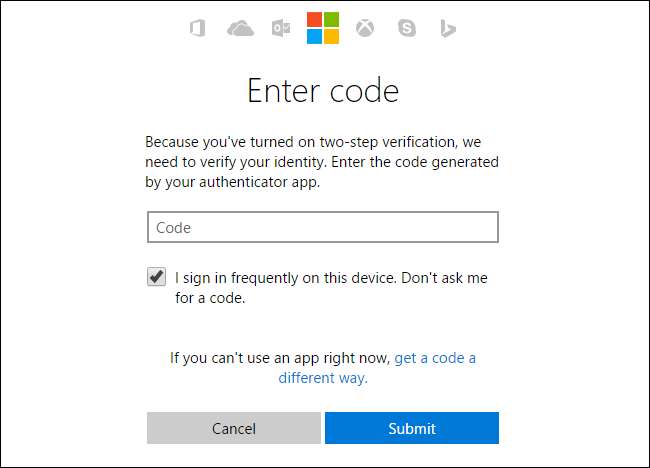Click the "different way." link text
Viewport: 650px width, 468px height.
(323, 377)
